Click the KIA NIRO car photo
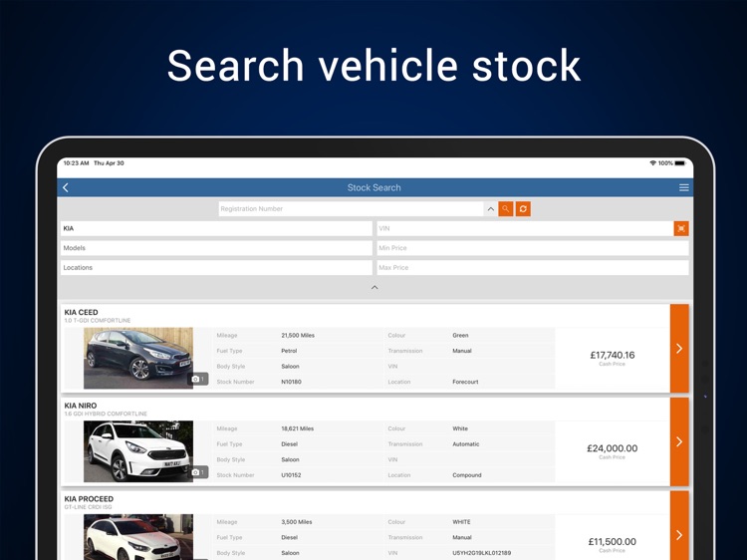Screen dimensions: 747x560 [138, 451]
